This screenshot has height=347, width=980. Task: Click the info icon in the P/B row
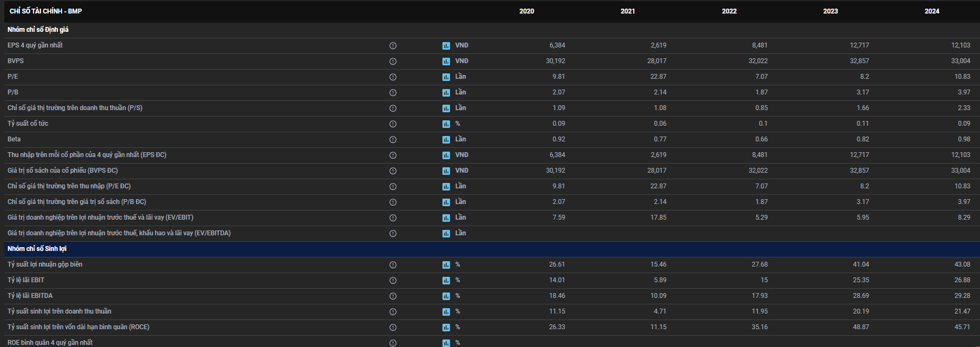tap(393, 93)
